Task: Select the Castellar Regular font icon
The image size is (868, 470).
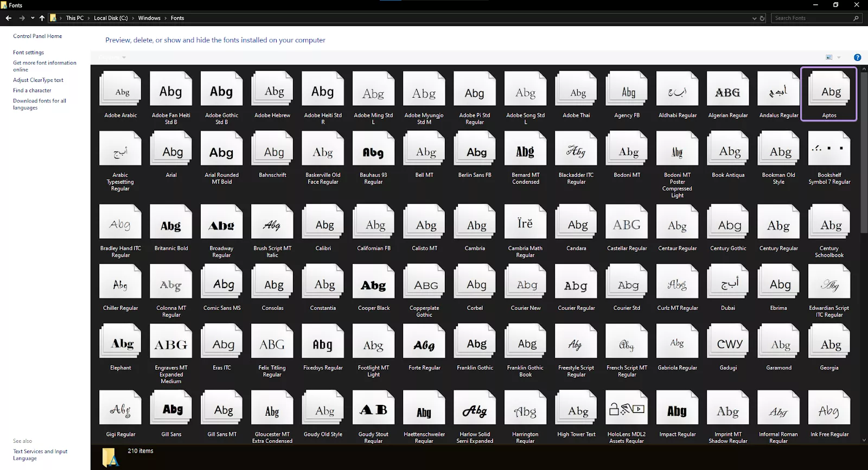Action: click(627, 221)
